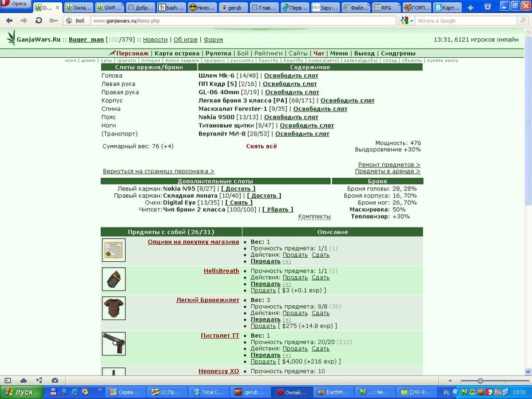Click the Internet Explorer quick launch icon
The image size is (532, 399).
pos(74,392)
